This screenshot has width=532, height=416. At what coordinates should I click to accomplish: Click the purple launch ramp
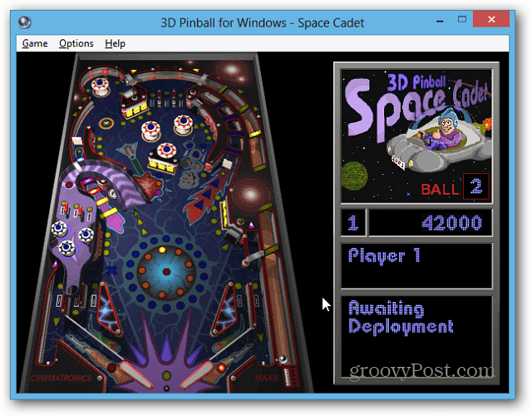click(109, 183)
